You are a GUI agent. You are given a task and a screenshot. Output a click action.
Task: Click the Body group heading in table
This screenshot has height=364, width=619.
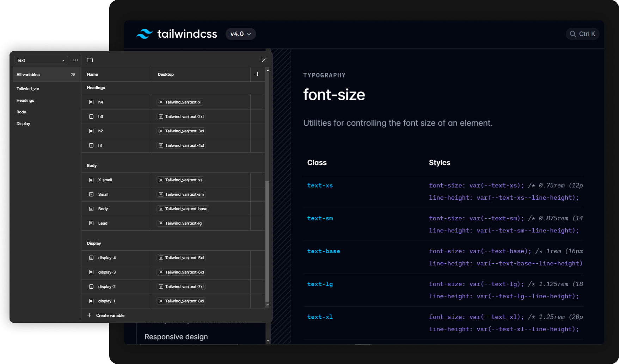[x=92, y=165]
